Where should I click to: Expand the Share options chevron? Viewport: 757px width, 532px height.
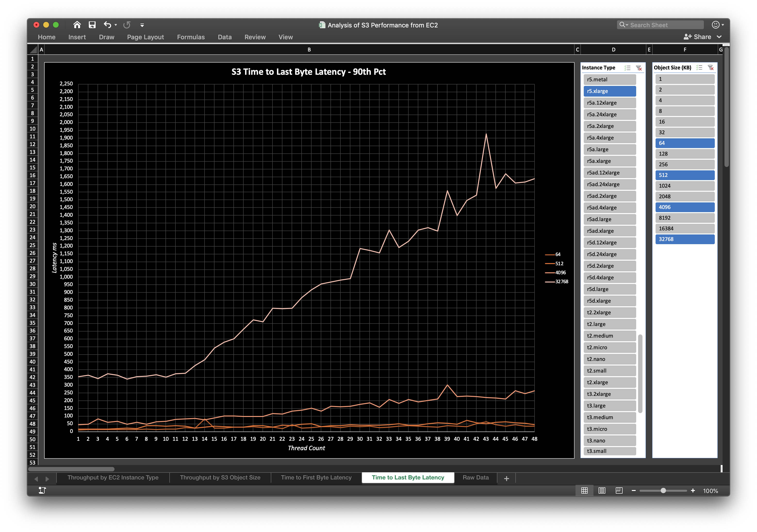coord(719,37)
